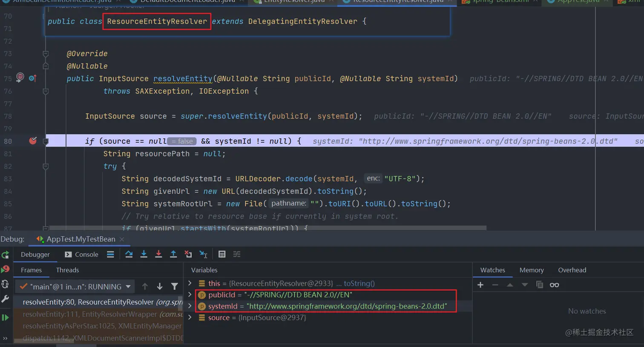Click the publicId value "-//SPRING//DTD BEAN 2.0//EN" in Variables
This screenshot has width=644, height=347.
point(298,295)
